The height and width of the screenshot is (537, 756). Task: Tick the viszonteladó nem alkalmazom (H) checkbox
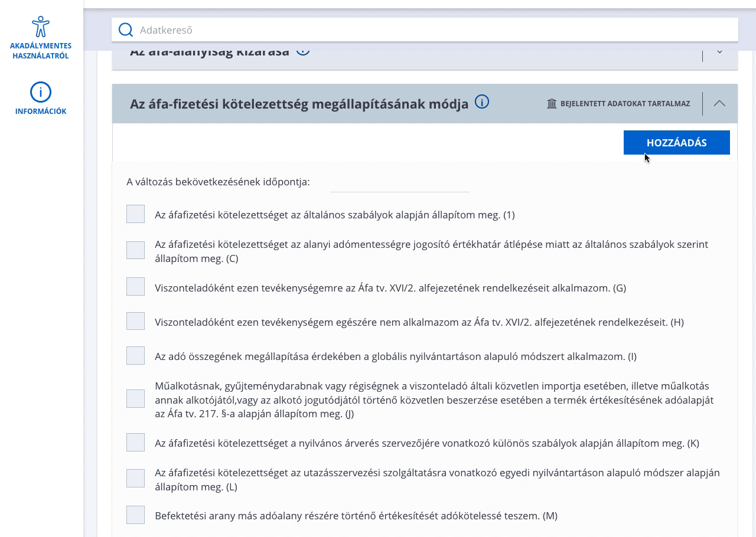tap(135, 321)
